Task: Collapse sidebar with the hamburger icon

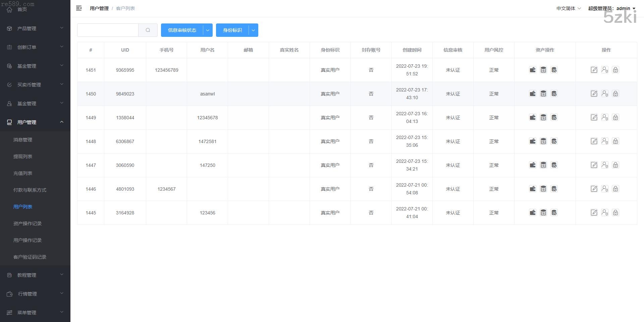Action: [x=79, y=8]
